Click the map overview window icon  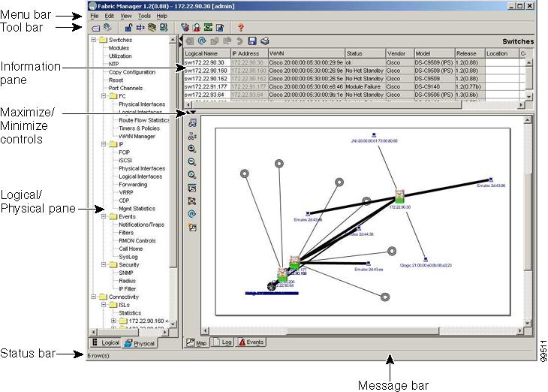pyautogui.click(x=192, y=188)
